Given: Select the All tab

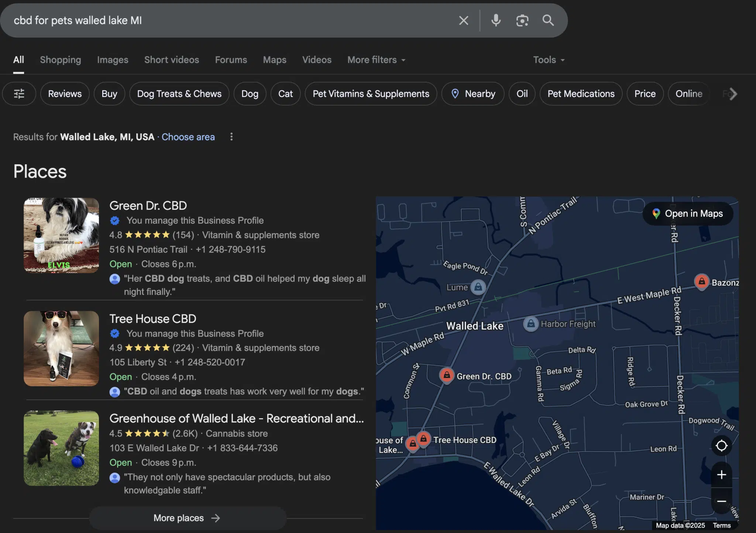Looking at the screenshot, I should coord(18,60).
